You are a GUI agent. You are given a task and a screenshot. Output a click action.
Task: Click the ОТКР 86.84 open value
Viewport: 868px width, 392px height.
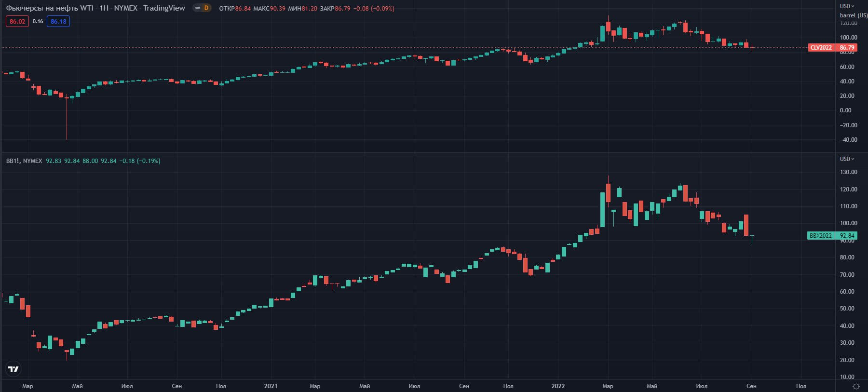pos(235,9)
